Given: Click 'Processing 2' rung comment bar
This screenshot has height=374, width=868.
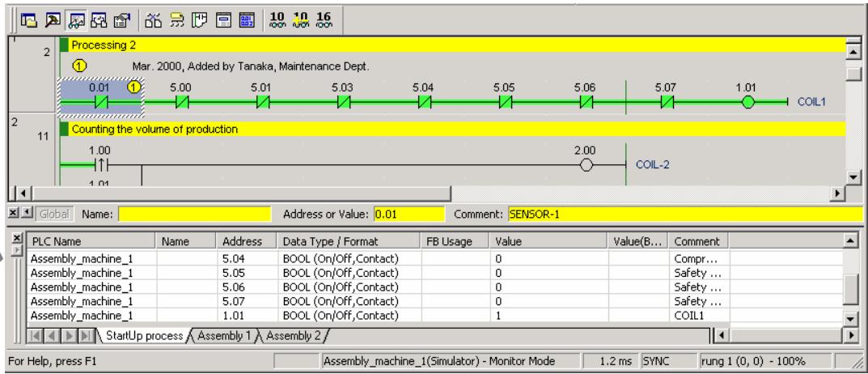Looking at the screenshot, I should point(452,45).
